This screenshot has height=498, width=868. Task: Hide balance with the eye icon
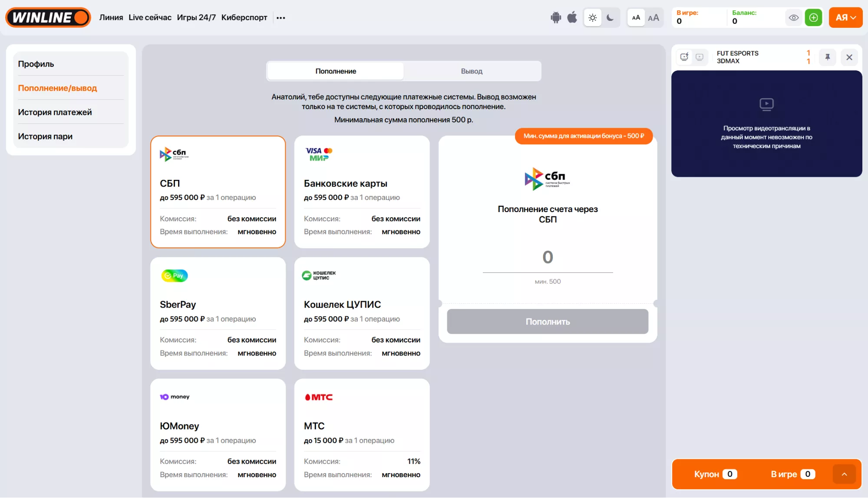793,18
